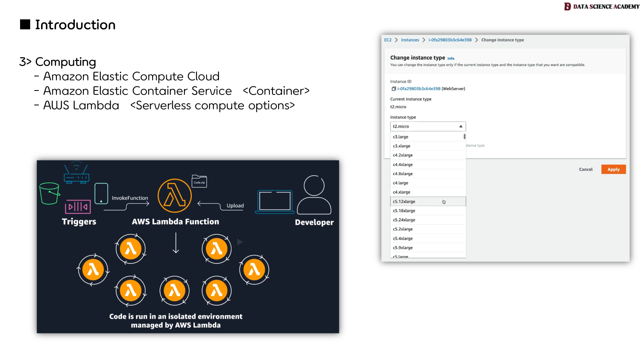Open the Instance type t2.micro dropdown
The width and height of the screenshot is (644, 362).
pyautogui.click(x=428, y=126)
